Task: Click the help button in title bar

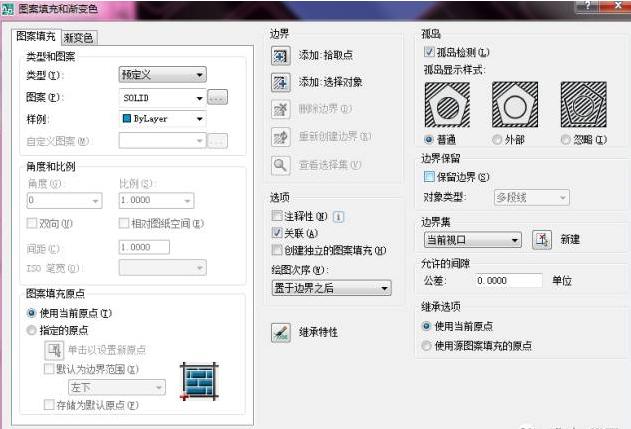Action: coord(587,6)
